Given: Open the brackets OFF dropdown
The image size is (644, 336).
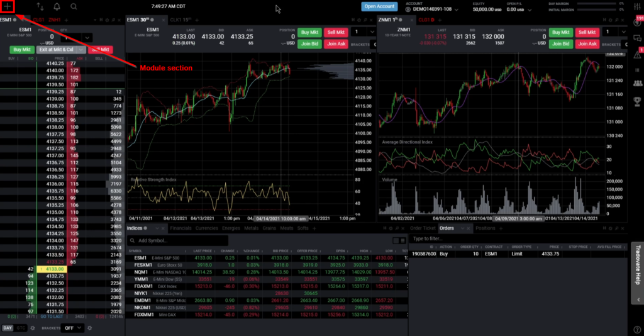Looking at the screenshot, I should click(71, 328).
